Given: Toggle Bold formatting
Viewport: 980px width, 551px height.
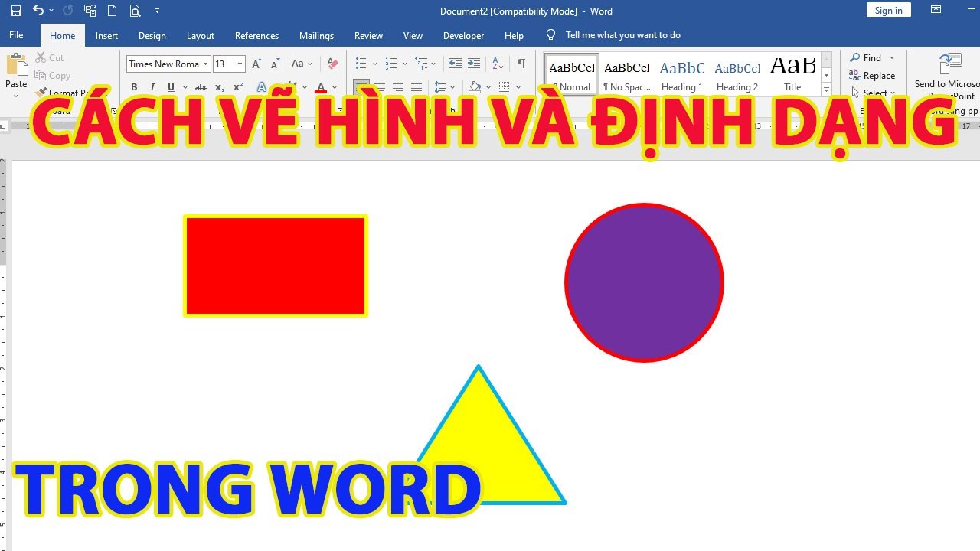Looking at the screenshot, I should (134, 86).
